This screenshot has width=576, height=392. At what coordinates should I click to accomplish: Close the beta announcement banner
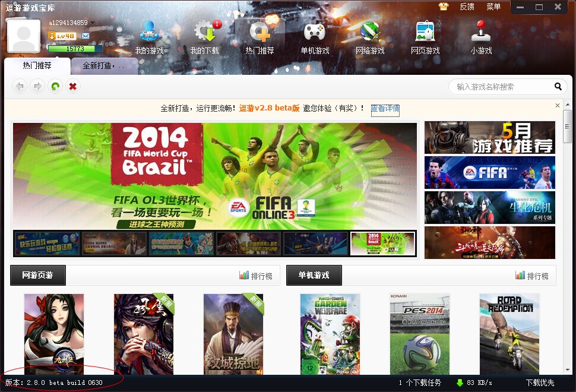pyautogui.click(x=557, y=106)
